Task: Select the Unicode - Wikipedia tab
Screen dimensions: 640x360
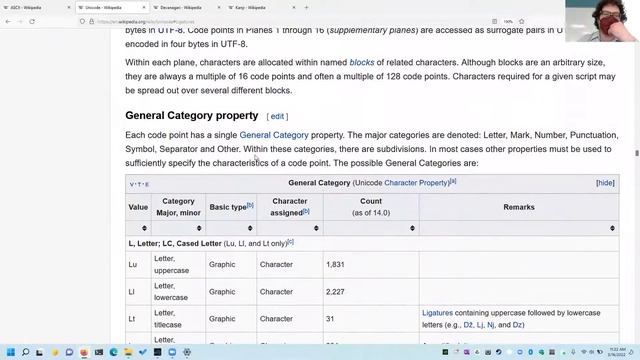Action: (x=112, y=7)
